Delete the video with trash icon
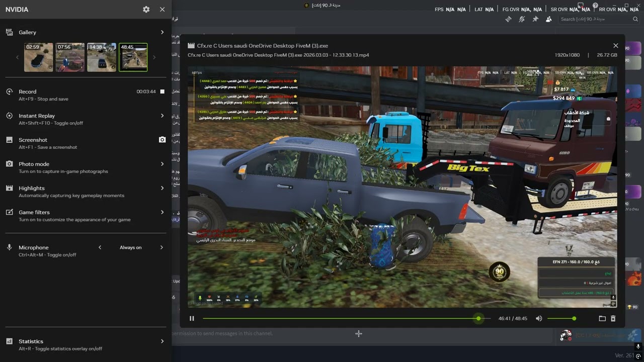This screenshot has width=644, height=362. [613, 318]
